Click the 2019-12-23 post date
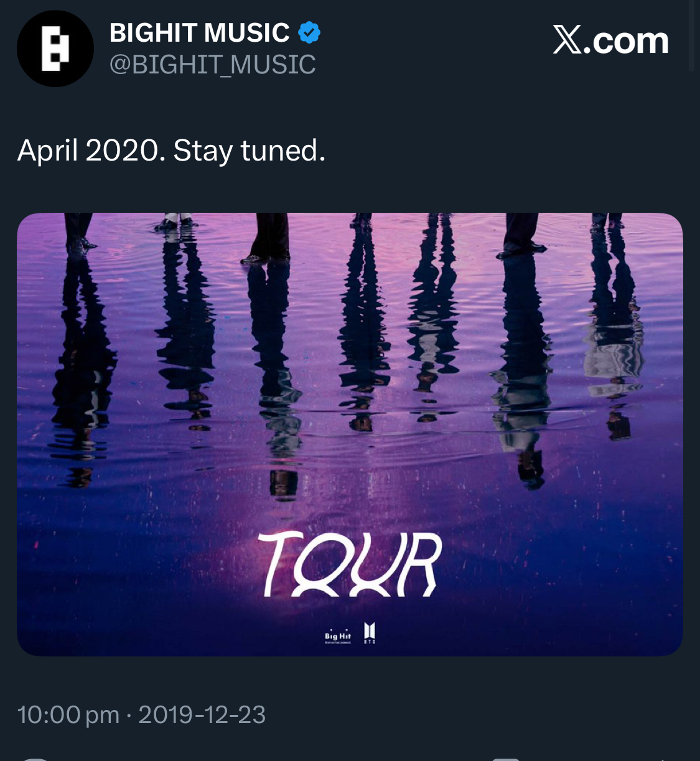The image size is (700, 761). pyautogui.click(x=202, y=715)
